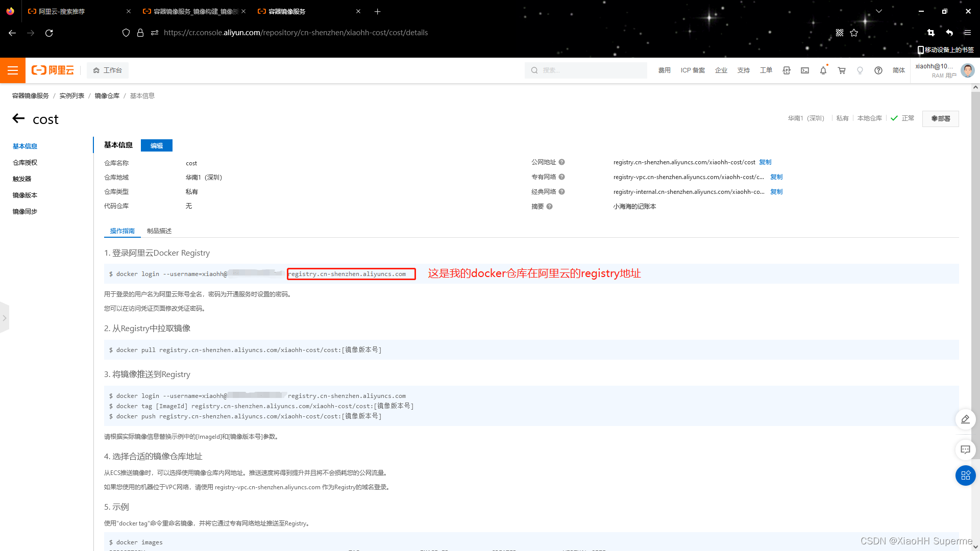Image resolution: width=980 pixels, height=551 pixels.
Task: Focus the console search box
Action: click(x=586, y=70)
